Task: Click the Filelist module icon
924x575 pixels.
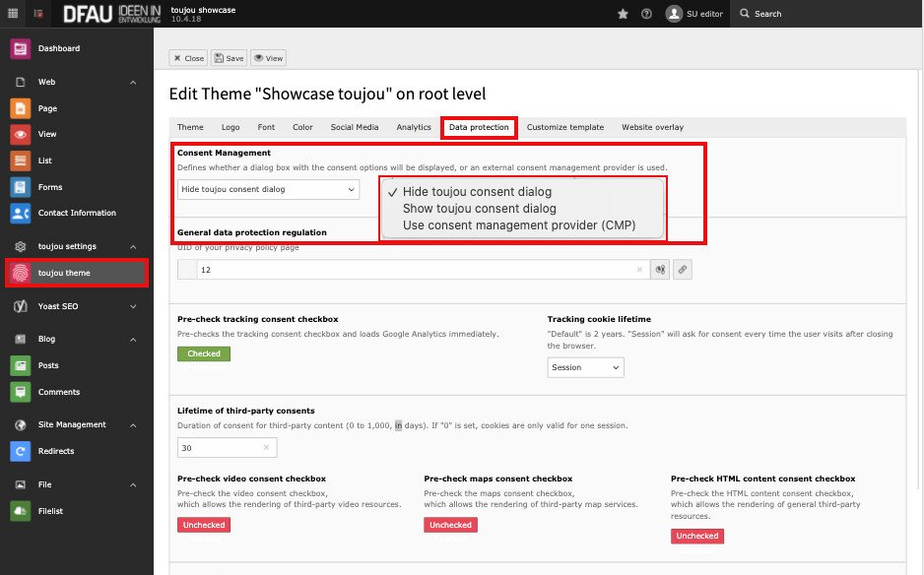Action: (20, 511)
